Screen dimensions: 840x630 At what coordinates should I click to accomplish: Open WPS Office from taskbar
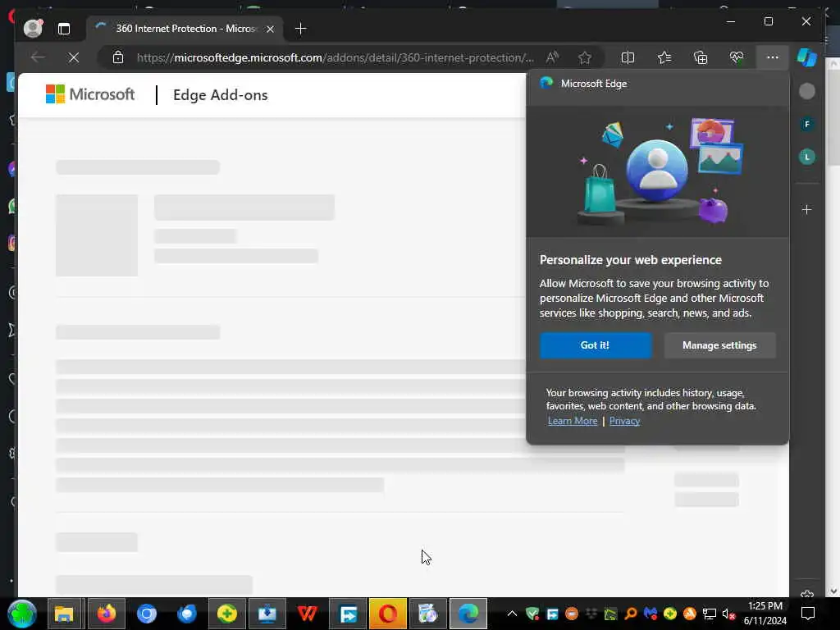point(307,614)
